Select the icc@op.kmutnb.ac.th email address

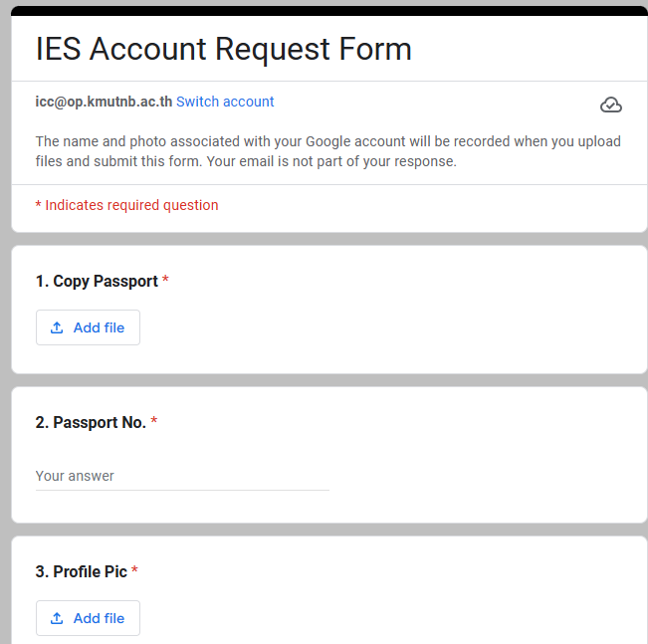(104, 102)
